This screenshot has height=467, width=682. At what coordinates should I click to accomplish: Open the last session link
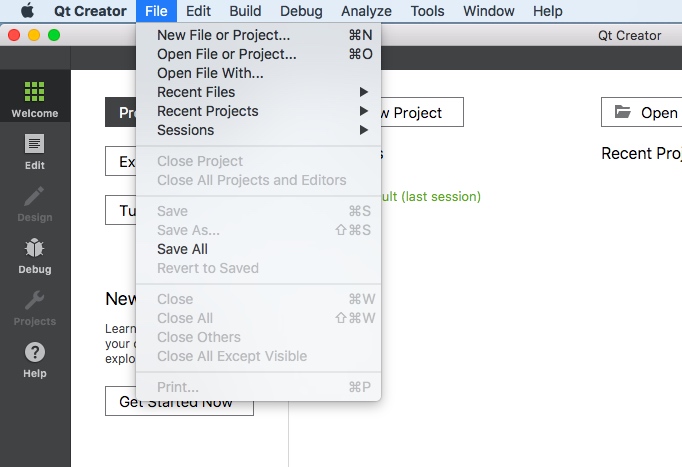click(425, 197)
